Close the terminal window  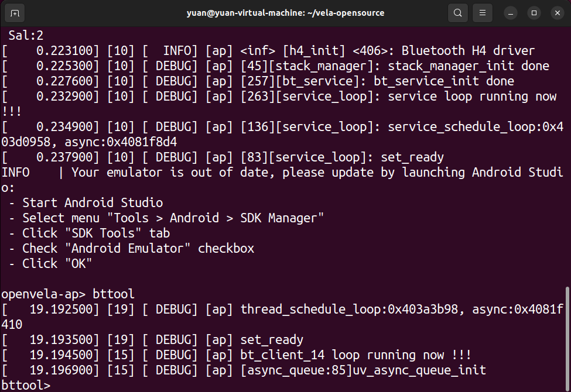[x=556, y=12]
